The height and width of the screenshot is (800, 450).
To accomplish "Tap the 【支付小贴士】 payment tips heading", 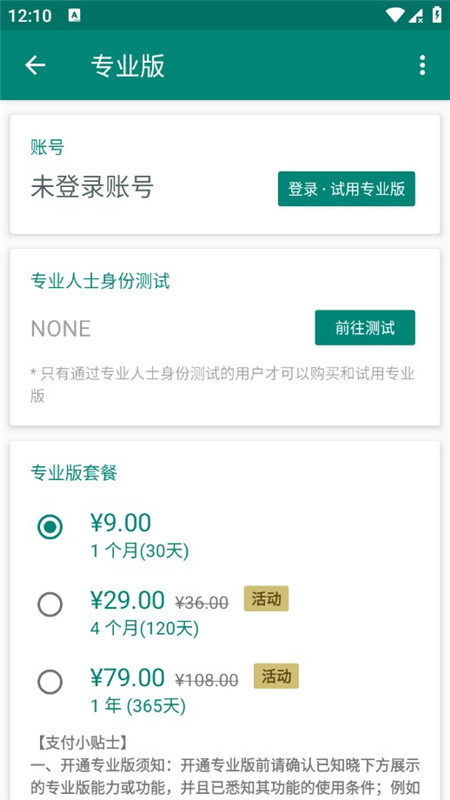I will point(79,742).
